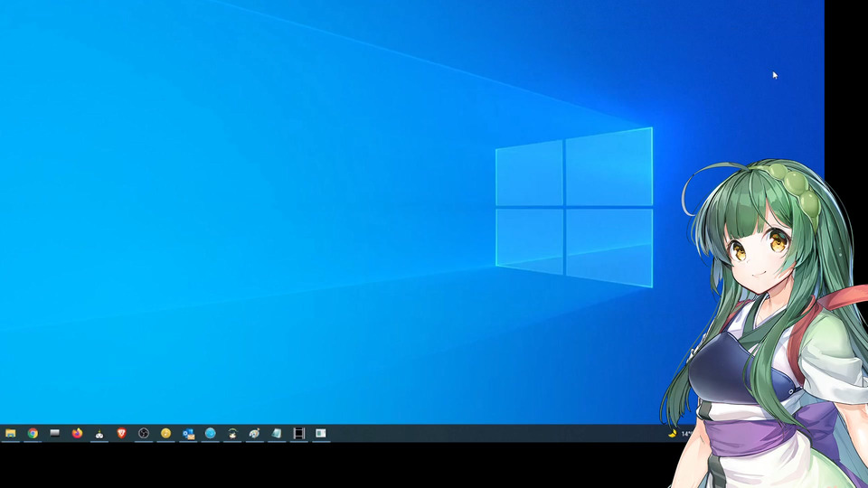Open OBS Studio from the taskbar
Image resolution: width=868 pixels, height=488 pixels.
144,433
